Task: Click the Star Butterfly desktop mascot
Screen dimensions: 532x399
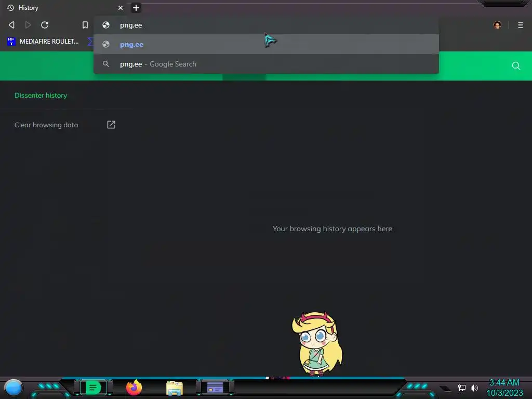Action: pyautogui.click(x=317, y=344)
